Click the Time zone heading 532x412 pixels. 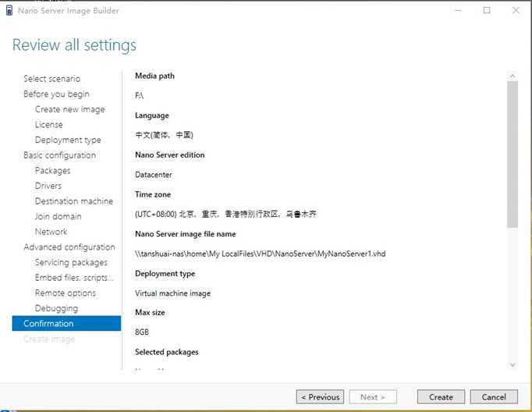tap(153, 194)
